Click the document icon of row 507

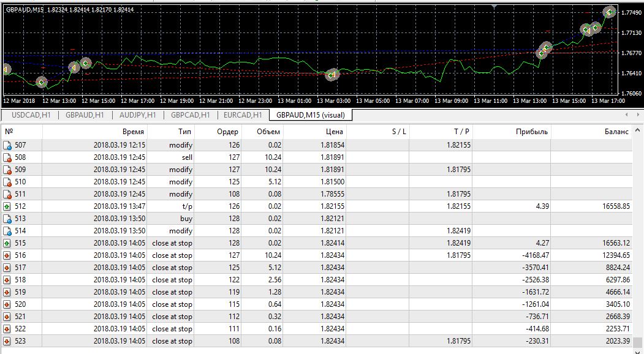click(x=7, y=145)
